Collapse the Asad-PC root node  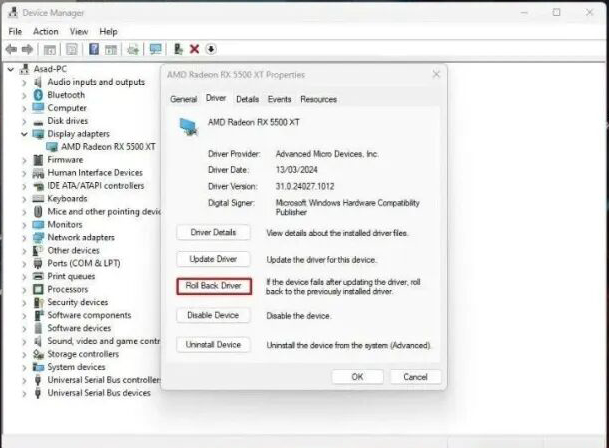click(11, 69)
